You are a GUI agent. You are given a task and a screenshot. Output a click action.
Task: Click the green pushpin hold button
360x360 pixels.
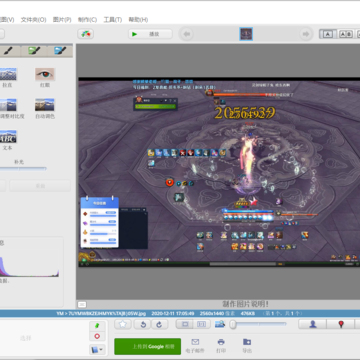tap(97, 325)
